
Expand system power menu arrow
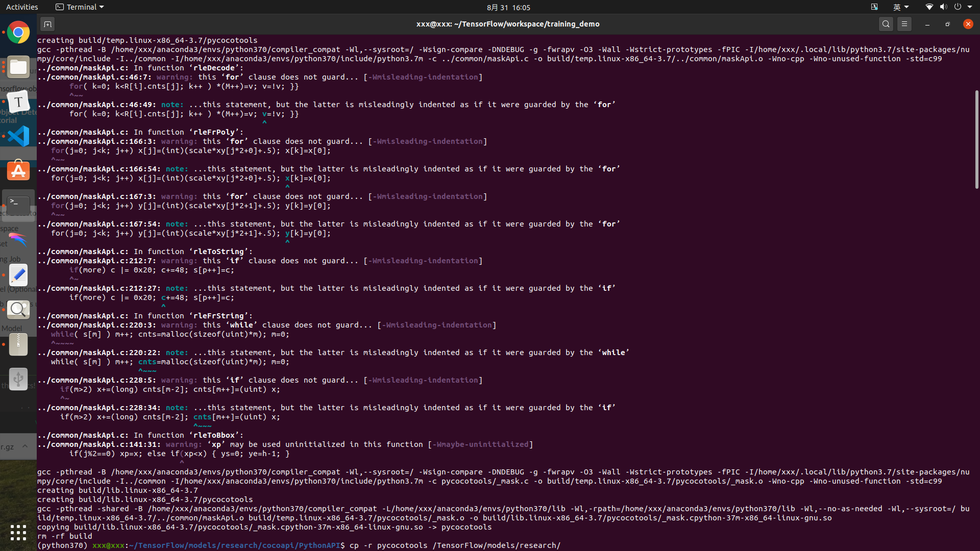(970, 7)
